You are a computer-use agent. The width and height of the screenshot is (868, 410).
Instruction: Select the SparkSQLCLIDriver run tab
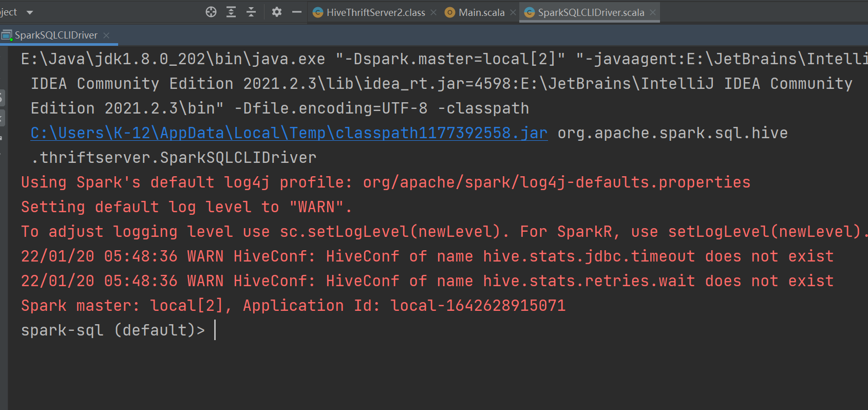tap(56, 35)
